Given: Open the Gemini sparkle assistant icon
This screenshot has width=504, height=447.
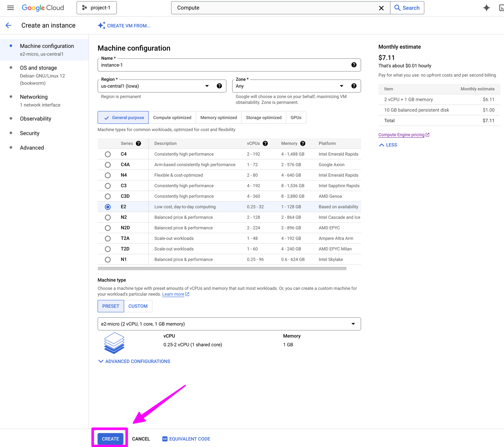Looking at the screenshot, I should pos(486,8).
